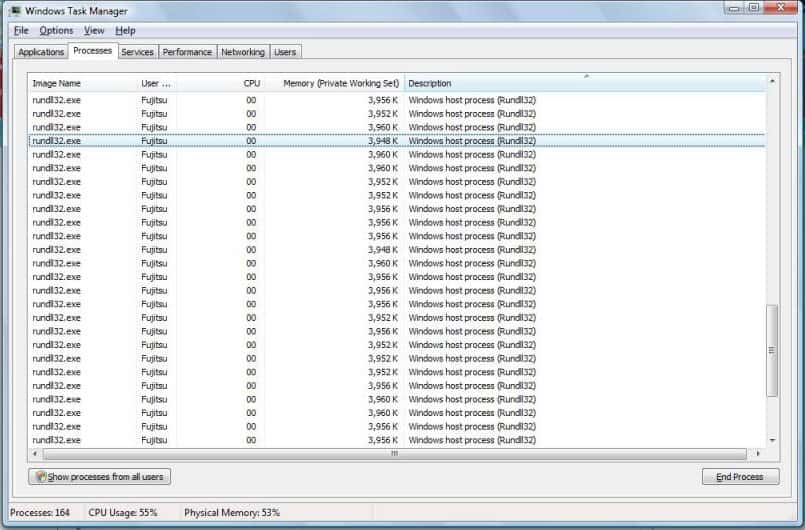The width and height of the screenshot is (805, 530).
Task: Click the Processes: 164 status text
Action: pos(40,513)
